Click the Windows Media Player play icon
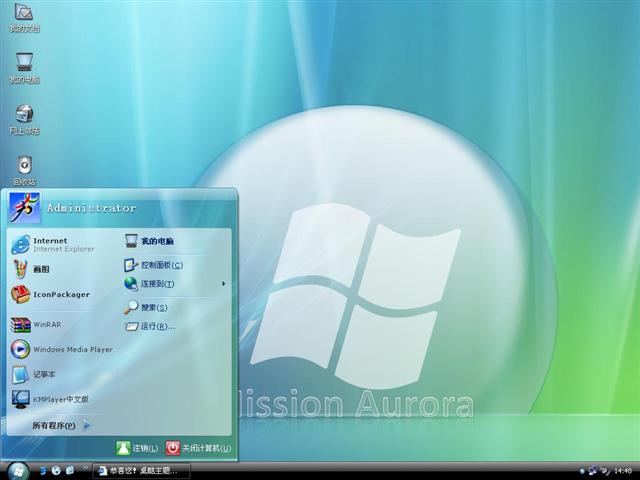Image resolution: width=640 pixels, height=480 pixels. point(20,349)
